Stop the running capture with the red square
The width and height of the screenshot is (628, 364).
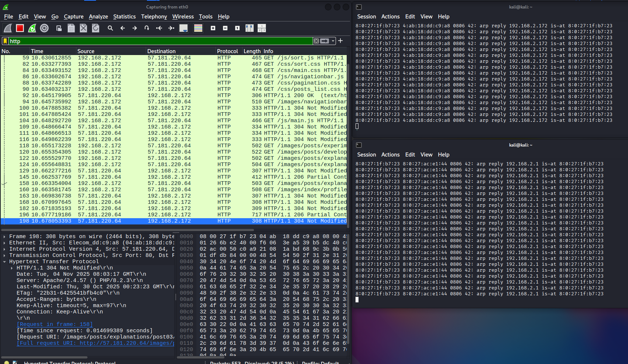(x=20, y=28)
